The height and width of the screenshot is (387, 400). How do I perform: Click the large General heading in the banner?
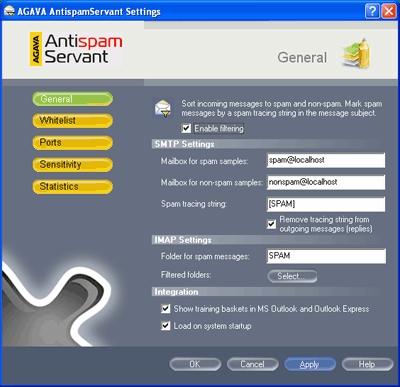[302, 57]
